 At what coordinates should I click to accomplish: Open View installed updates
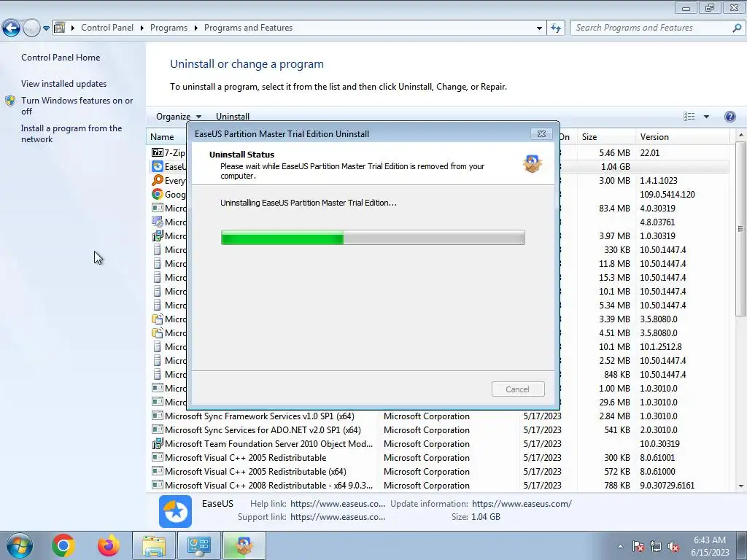coord(64,83)
